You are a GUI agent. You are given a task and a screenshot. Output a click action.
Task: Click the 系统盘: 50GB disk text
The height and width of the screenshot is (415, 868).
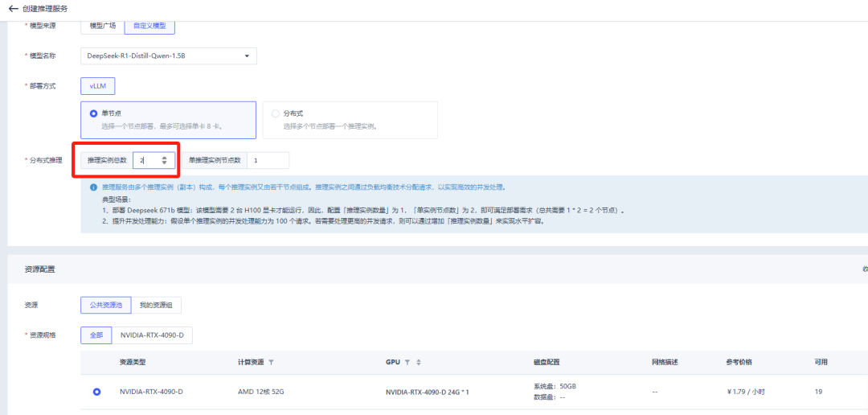point(555,385)
